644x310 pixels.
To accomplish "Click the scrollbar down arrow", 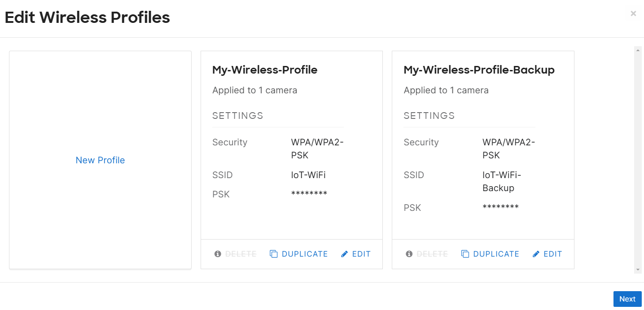I will 638,270.
